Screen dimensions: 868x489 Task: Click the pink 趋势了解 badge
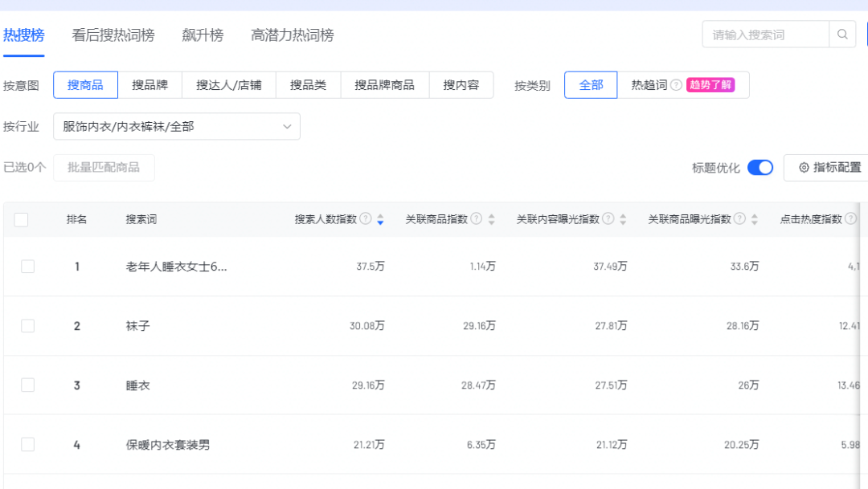click(x=710, y=84)
